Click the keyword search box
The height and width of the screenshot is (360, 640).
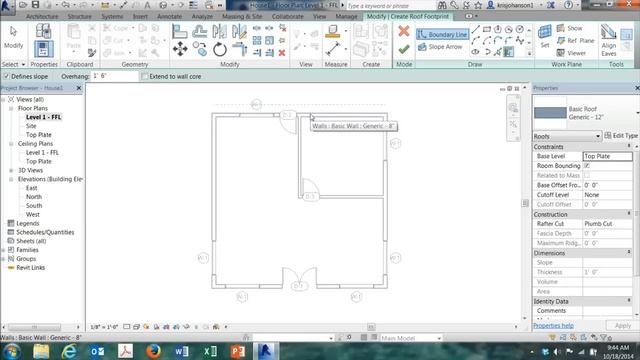390,6
